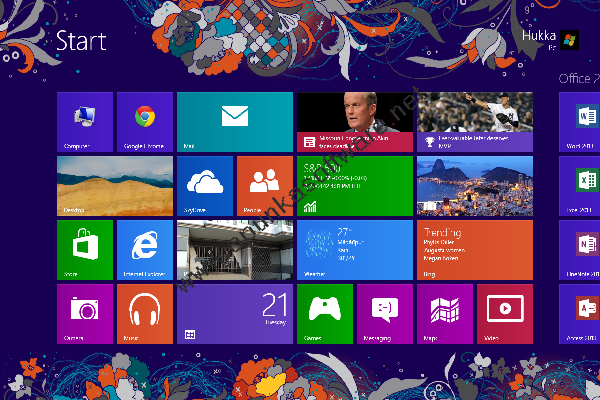Click the Start heading text
The image size is (600, 400).
(x=81, y=41)
